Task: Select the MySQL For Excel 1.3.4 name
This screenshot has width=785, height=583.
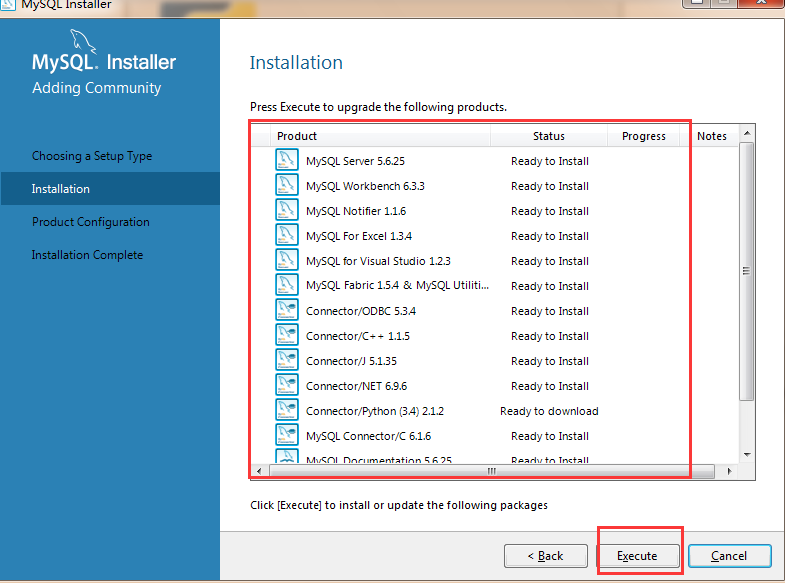Action: tap(359, 236)
